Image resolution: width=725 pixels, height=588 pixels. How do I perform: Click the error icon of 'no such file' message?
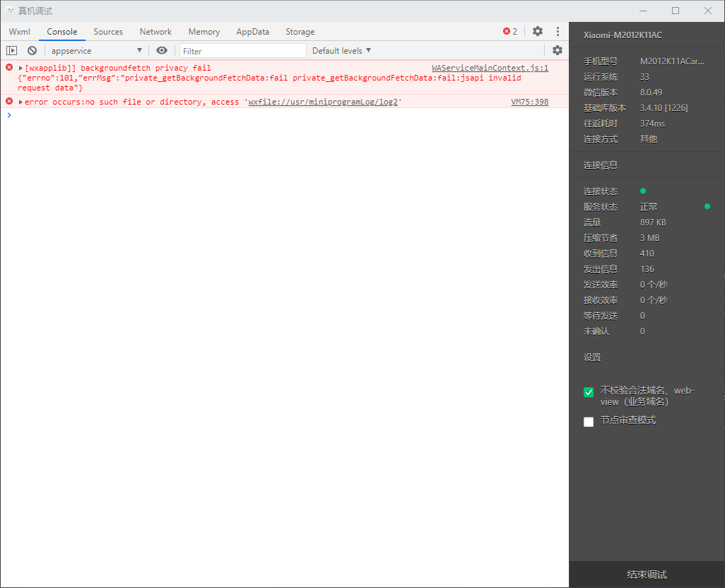[9, 101]
